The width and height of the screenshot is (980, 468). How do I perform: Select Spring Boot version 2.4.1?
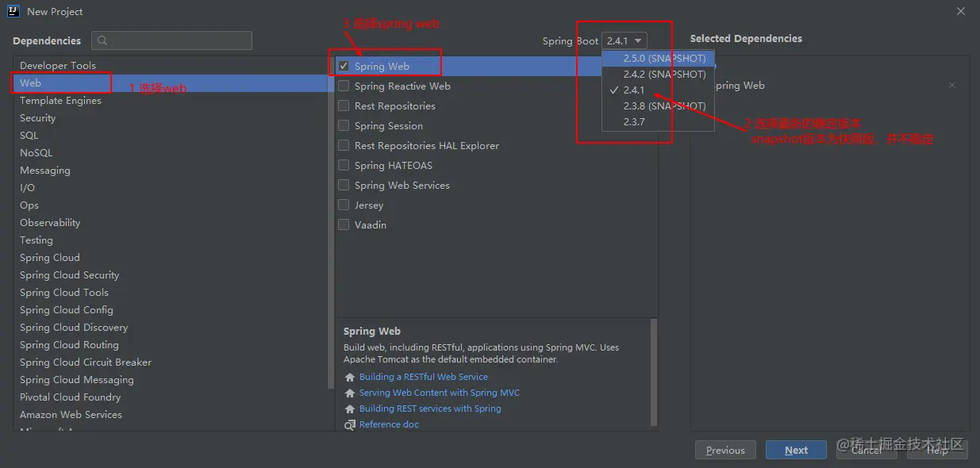[659, 90]
